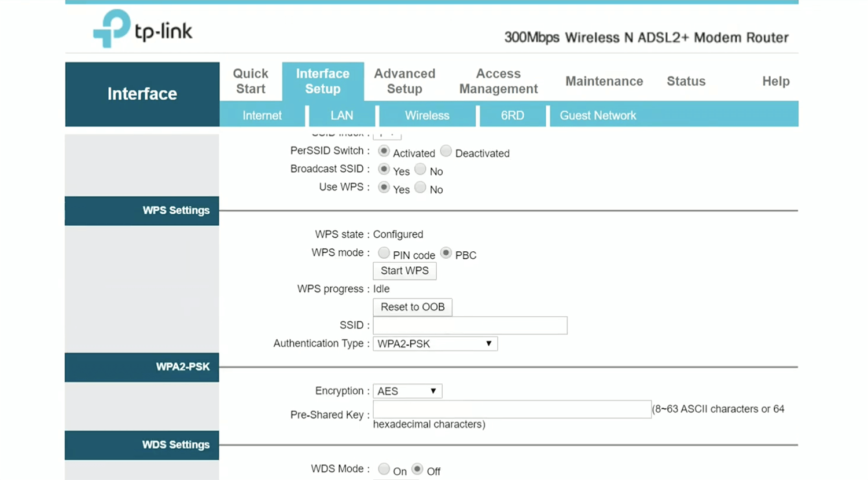Open the Status page

tap(686, 81)
